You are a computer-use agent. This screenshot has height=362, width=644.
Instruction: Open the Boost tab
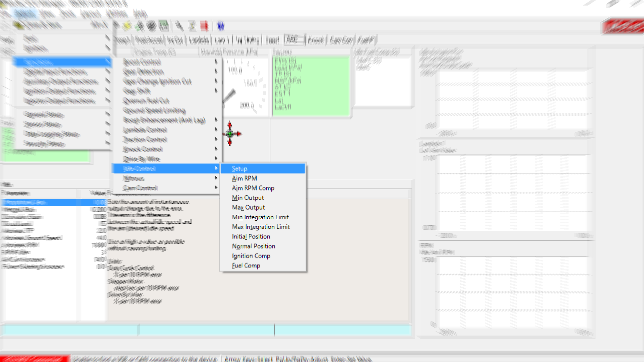tap(272, 40)
